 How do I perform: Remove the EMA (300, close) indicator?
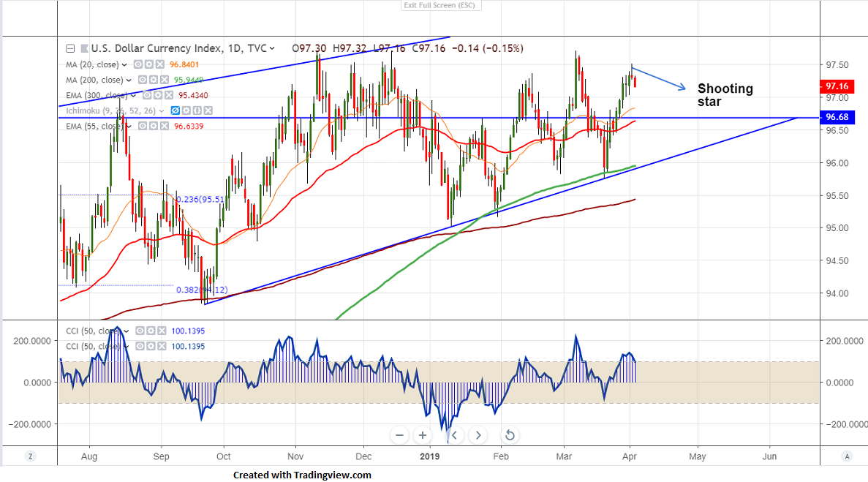coord(168,95)
